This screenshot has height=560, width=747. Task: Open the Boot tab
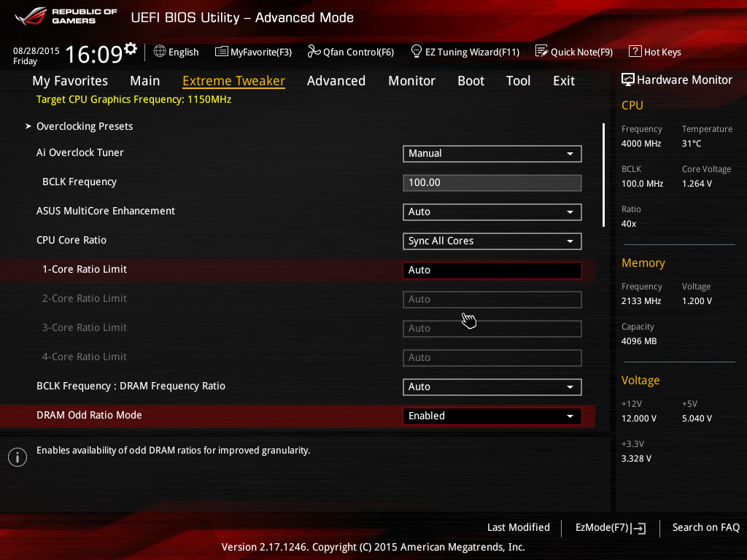click(x=471, y=81)
